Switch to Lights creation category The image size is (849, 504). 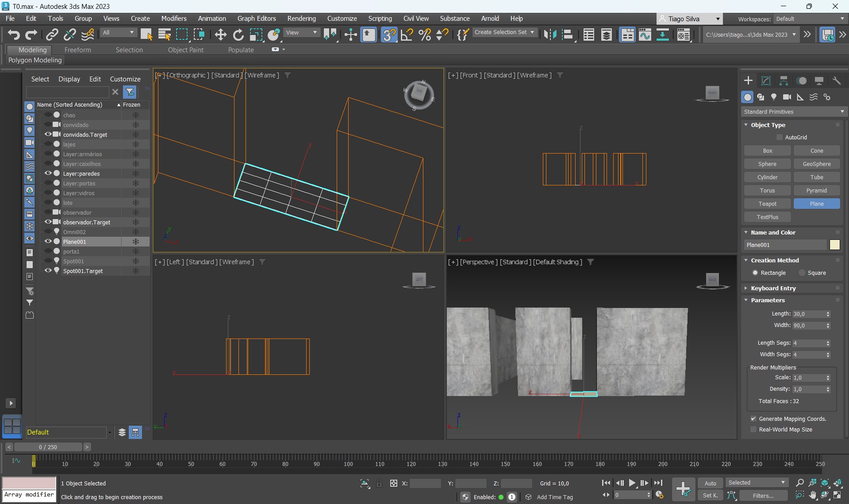click(774, 97)
